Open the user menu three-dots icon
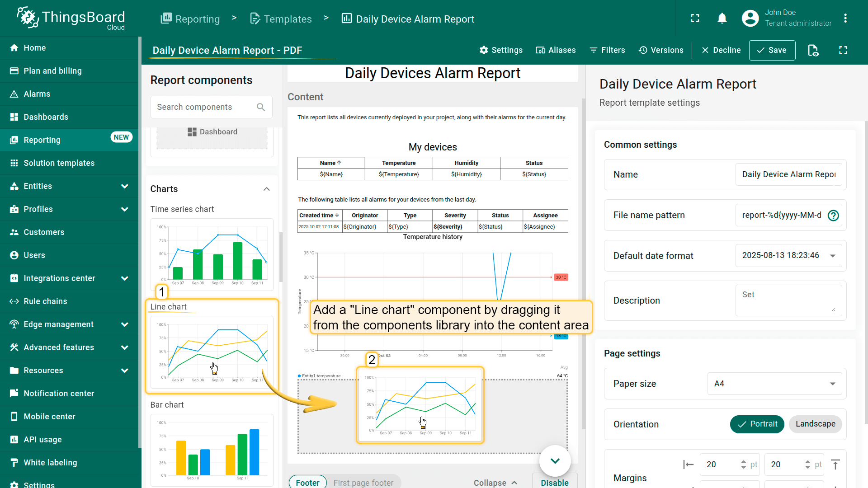868x488 pixels. coord(845,18)
